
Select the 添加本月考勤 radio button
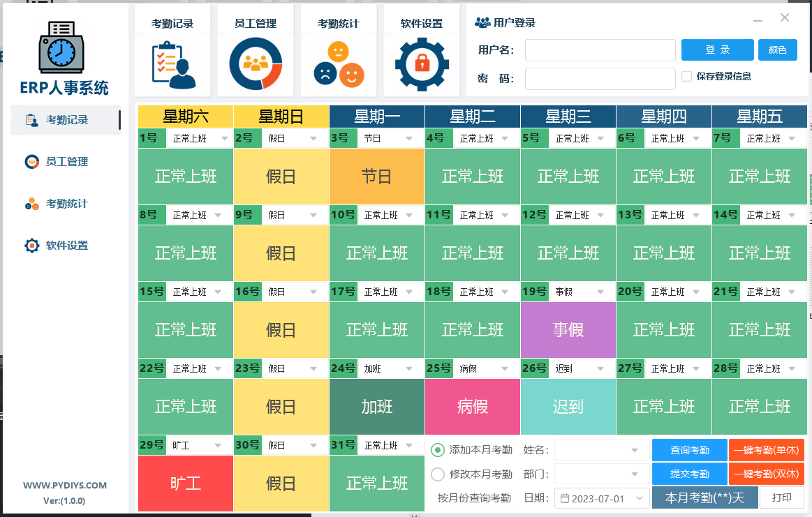pyautogui.click(x=438, y=450)
